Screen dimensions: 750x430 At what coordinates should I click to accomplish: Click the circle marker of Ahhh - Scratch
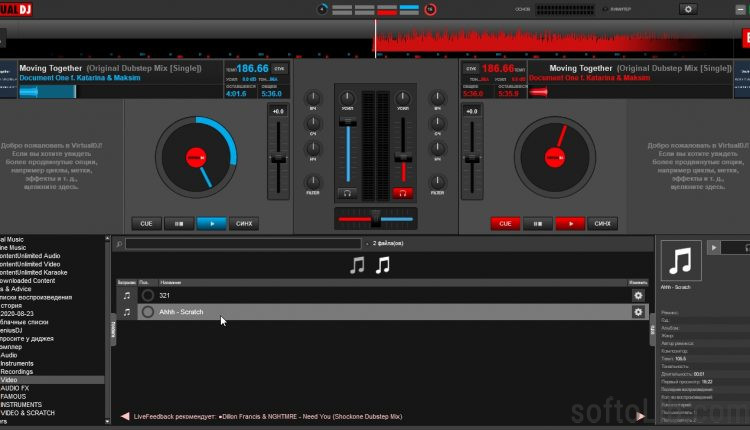[x=148, y=312]
